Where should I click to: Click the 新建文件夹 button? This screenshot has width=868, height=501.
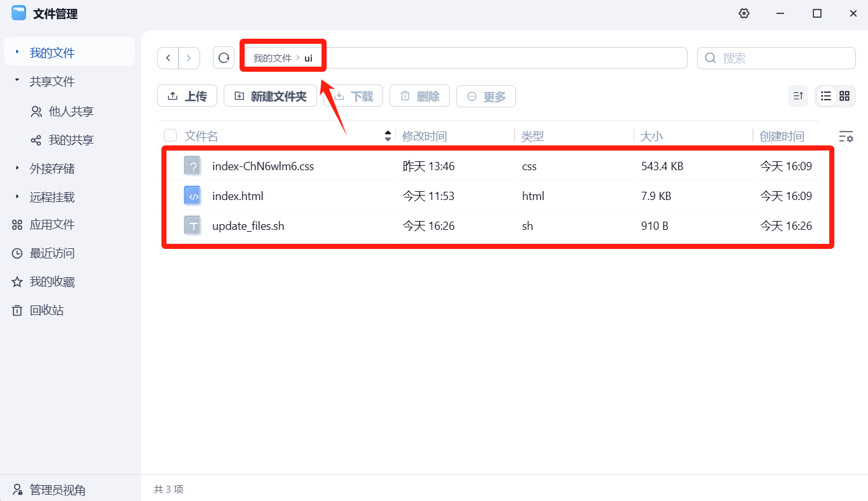270,96
